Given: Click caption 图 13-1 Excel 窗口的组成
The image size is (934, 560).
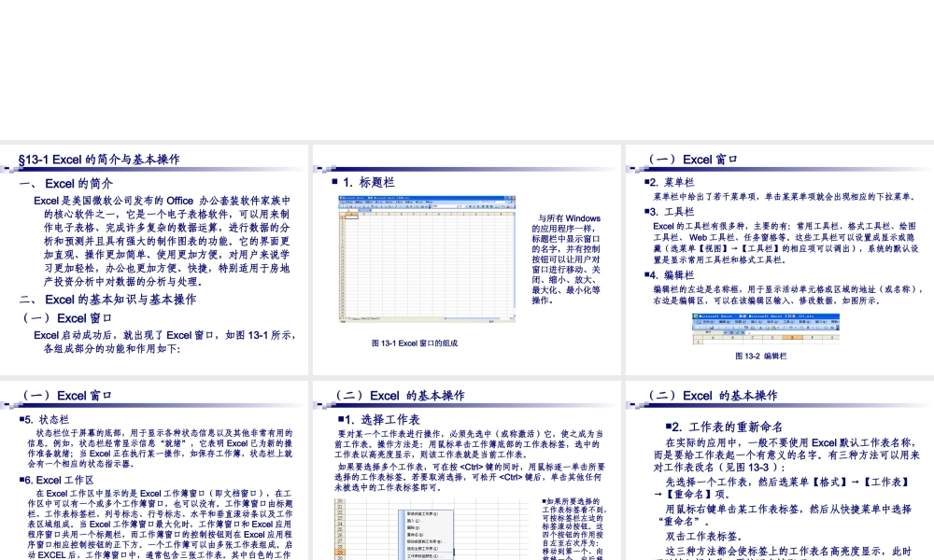Looking at the screenshot, I should click(x=415, y=343).
